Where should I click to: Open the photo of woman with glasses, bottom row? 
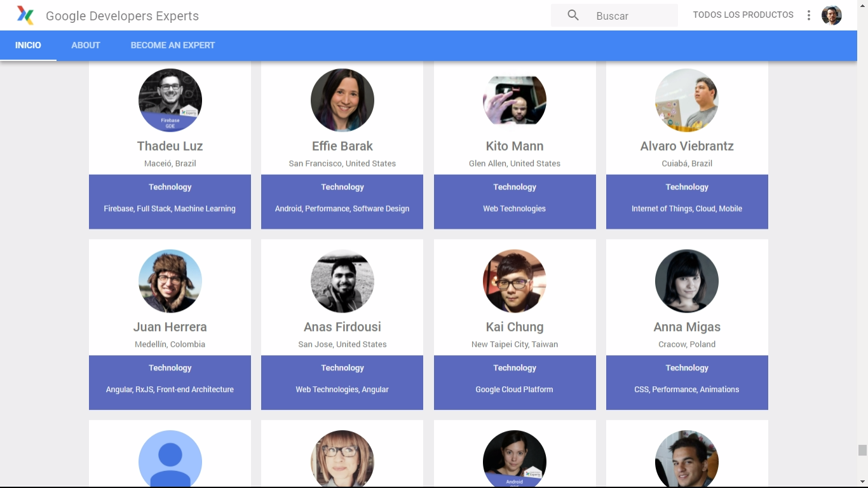pyautogui.click(x=342, y=459)
